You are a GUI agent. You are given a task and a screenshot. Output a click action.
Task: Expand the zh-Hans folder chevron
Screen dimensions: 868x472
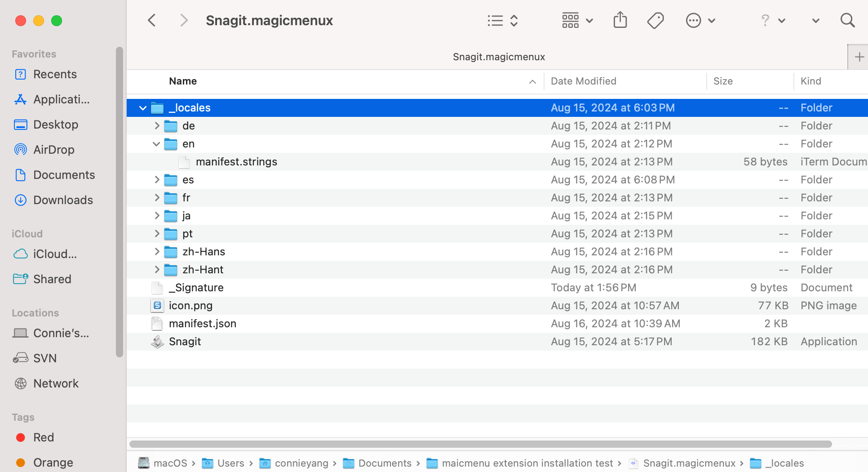coord(157,252)
